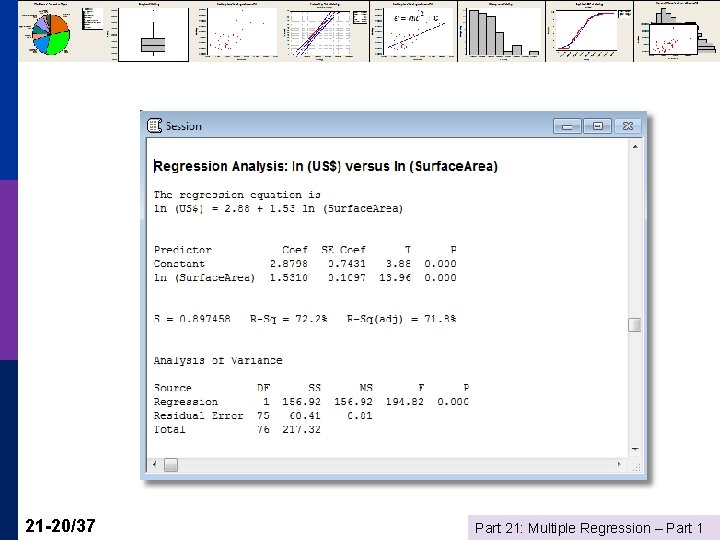Close the Session window
Viewport: 720px width, 540px height.
click(628, 126)
